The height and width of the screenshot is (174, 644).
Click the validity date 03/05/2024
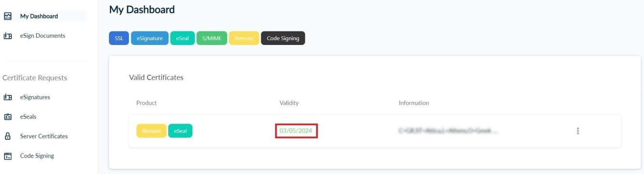[297, 131]
